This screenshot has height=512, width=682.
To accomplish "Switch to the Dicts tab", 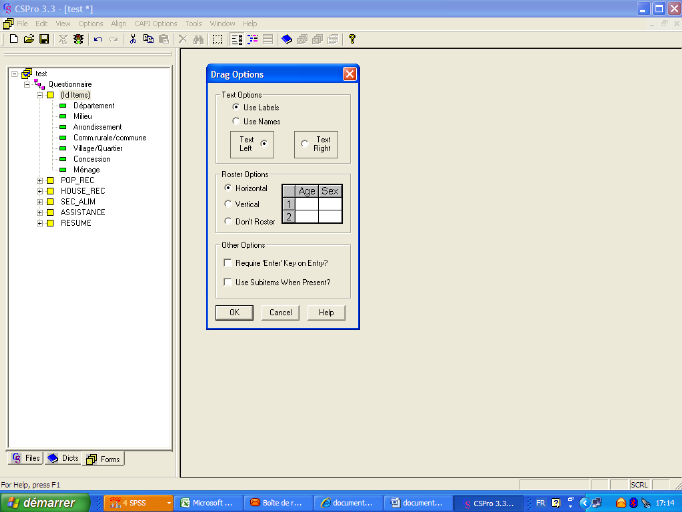I will 63,458.
